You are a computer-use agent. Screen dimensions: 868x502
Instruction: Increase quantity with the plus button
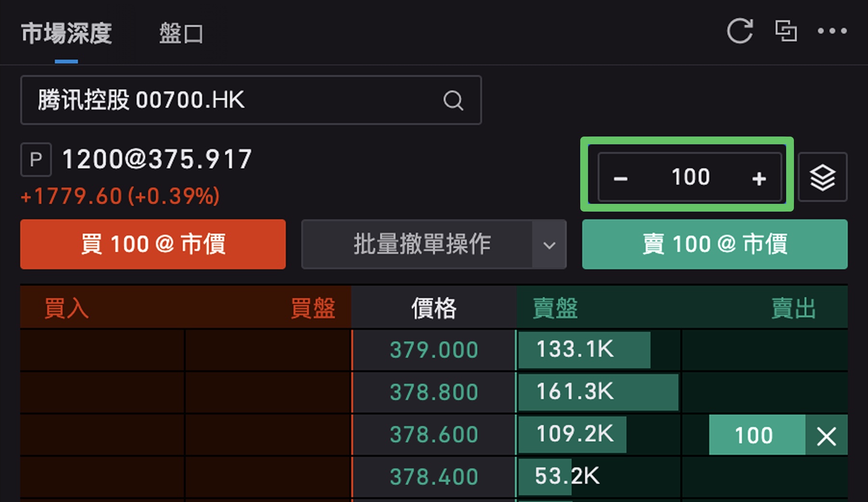(x=759, y=178)
